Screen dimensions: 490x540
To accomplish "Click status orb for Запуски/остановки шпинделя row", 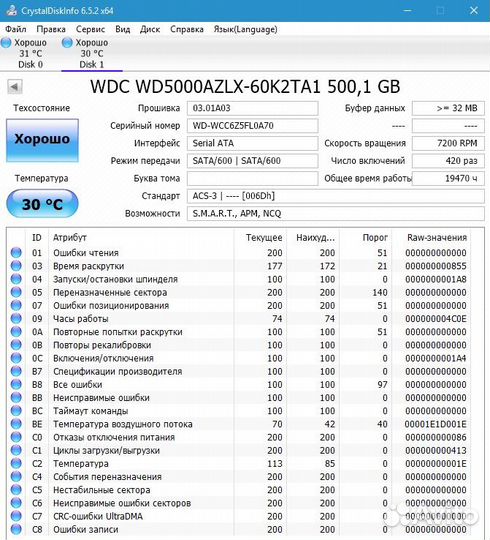I will 16,279.
